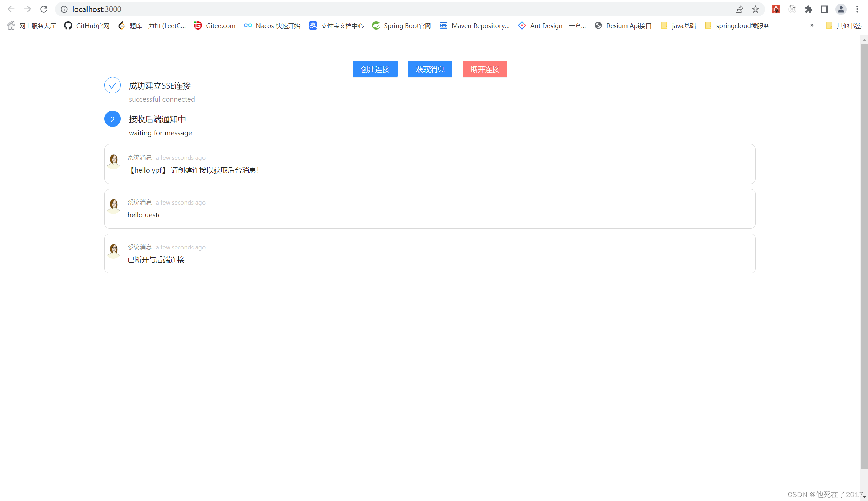The width and height of the screenshot is (868, 501).
Task: Toggle the browser side panel icon
Action: click(825, 9)
